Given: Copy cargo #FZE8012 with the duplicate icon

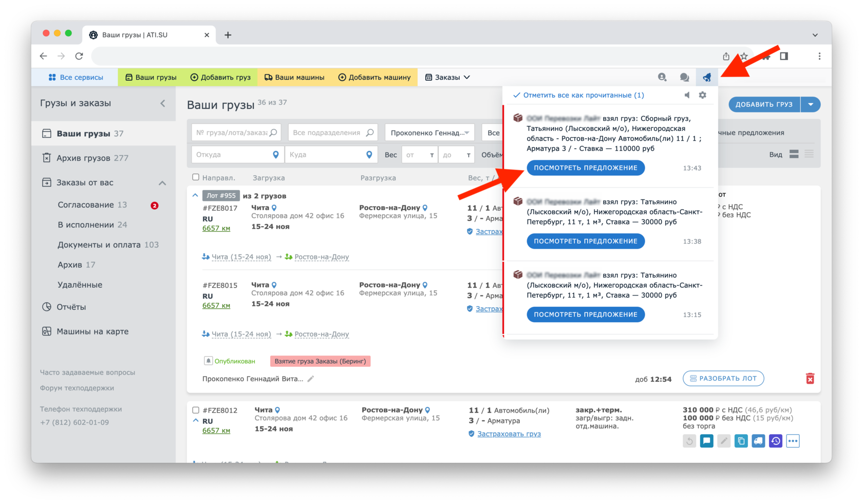Looking at the screenshot, I should coord(741,441).
